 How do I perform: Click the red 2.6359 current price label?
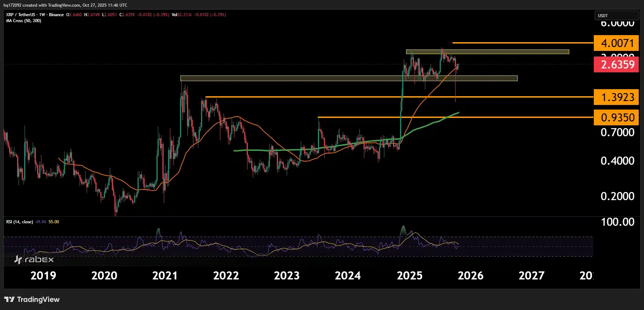(616, 65)
